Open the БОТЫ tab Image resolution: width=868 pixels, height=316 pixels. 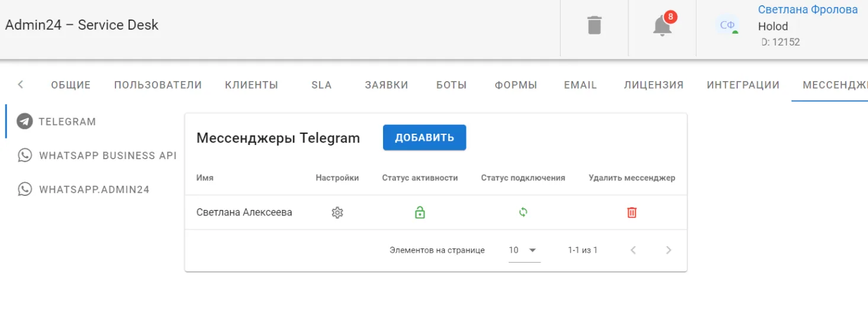click(x=452, y=85)
